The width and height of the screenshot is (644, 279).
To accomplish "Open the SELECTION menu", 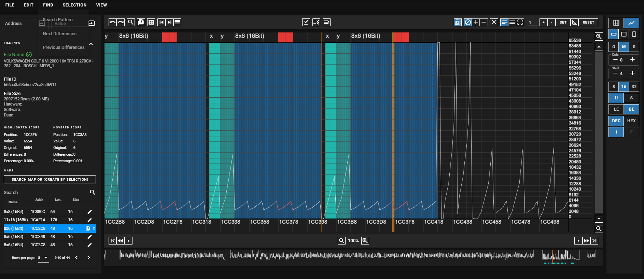I will click(74, 5).
